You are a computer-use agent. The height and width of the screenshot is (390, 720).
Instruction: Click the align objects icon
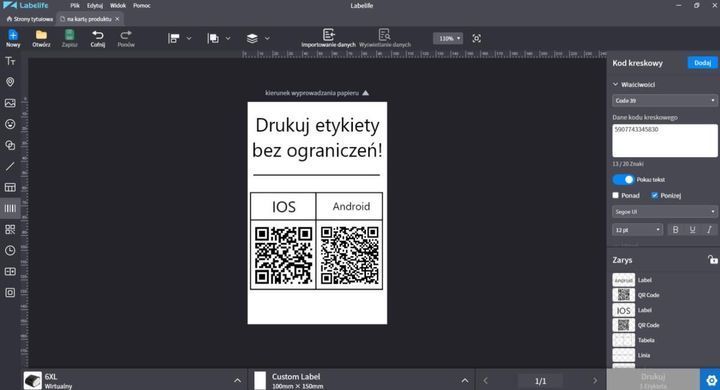point(174,39)
